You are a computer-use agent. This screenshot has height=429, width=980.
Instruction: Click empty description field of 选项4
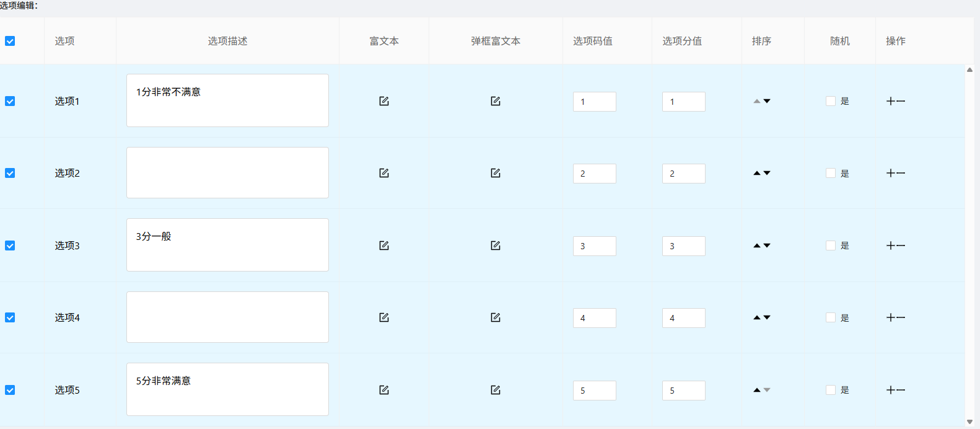click(x=227, y=317)
